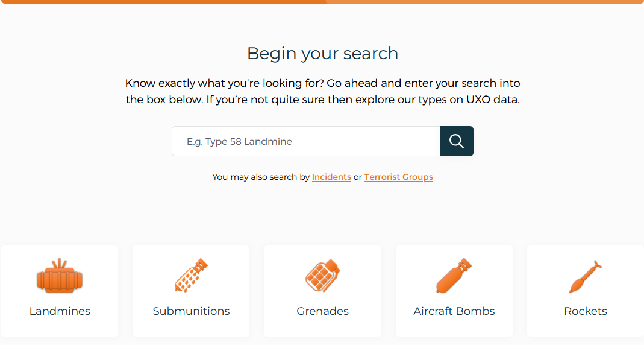The height and width of the screenshot is (345, 644).
Task: Focus the 'E.g. Type 58 Landmine' search box
Action: tap(305, 141)
